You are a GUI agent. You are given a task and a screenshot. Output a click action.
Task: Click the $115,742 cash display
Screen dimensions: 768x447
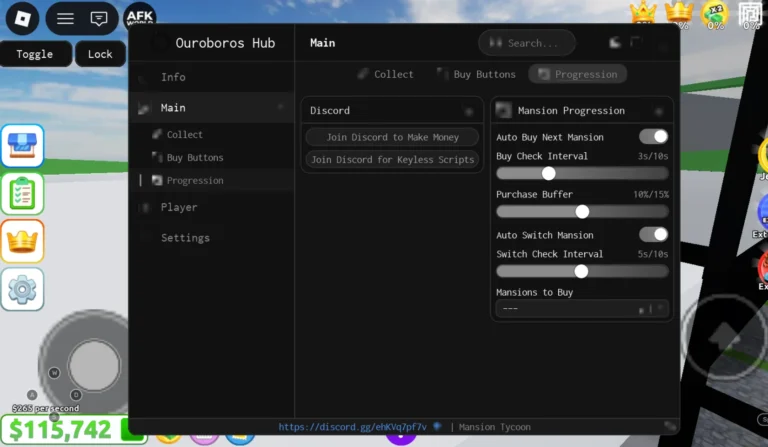(x=61, y=430)
